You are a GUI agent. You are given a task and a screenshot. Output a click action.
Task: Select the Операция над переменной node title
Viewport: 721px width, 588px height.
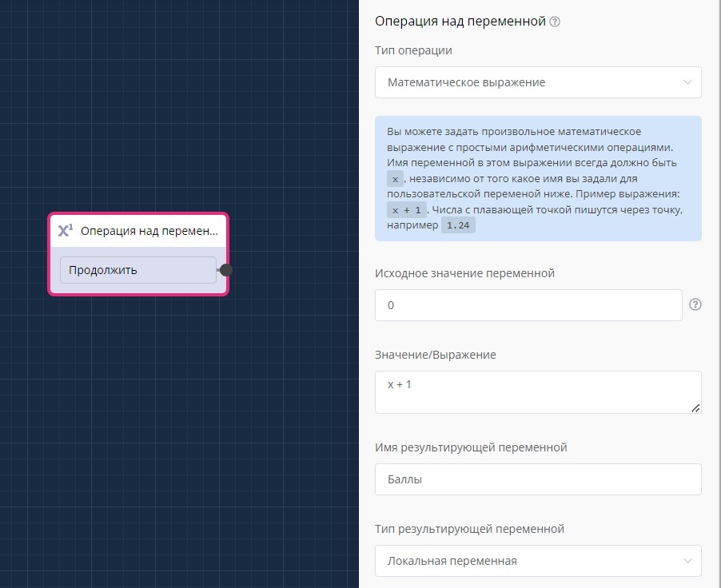[149, 231]
